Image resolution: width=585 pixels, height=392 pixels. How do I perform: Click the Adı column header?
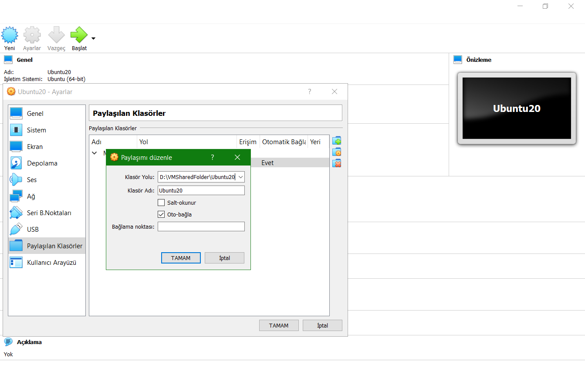113,142
